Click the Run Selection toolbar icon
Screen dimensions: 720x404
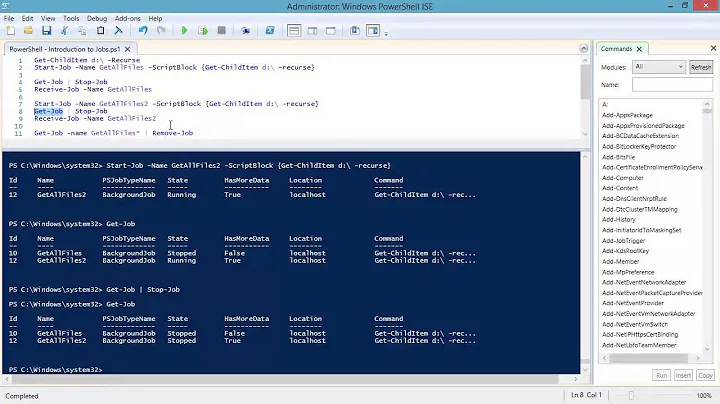202,31
